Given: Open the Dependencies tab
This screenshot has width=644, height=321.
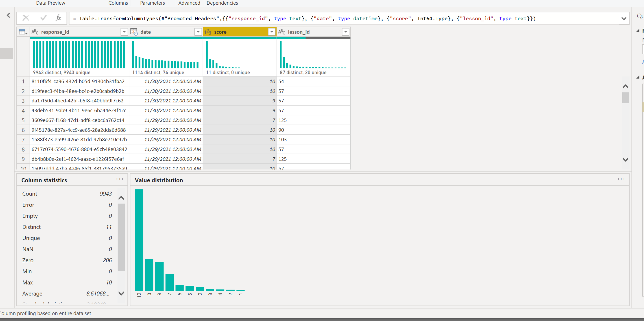Looking at the screenshot, I should pyautogui.click(x=222, y=3).
